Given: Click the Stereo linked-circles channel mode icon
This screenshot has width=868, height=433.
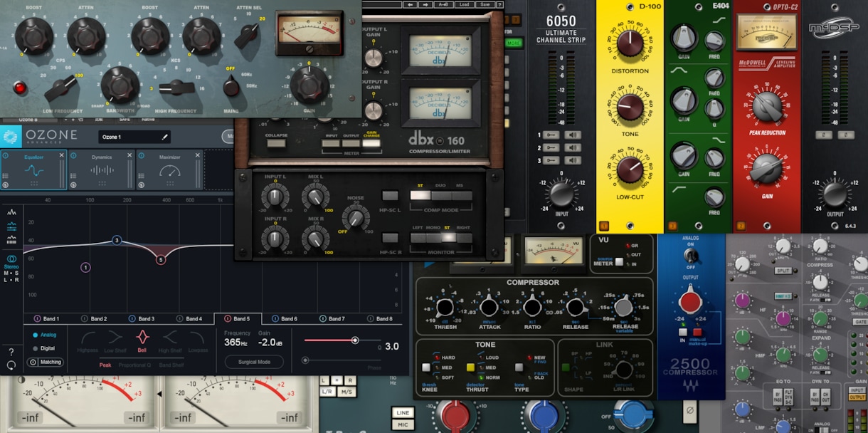Looking at the screenshot, I should [11, 259].
